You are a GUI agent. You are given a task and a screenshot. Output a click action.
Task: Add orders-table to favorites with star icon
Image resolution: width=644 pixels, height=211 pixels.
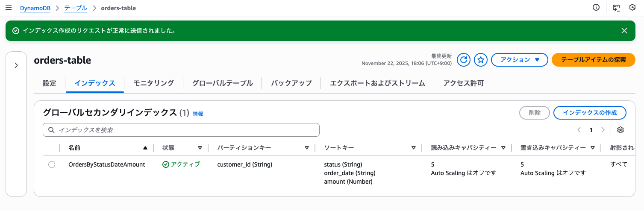point(481,60)
